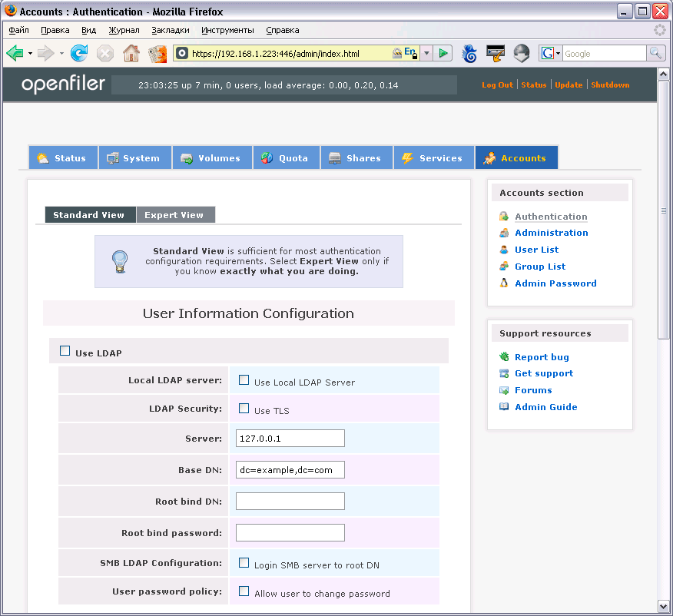The height and width of the screenshot is (616, 673).
Task: Click the Root bind DN input field
Action: point(290,502)
